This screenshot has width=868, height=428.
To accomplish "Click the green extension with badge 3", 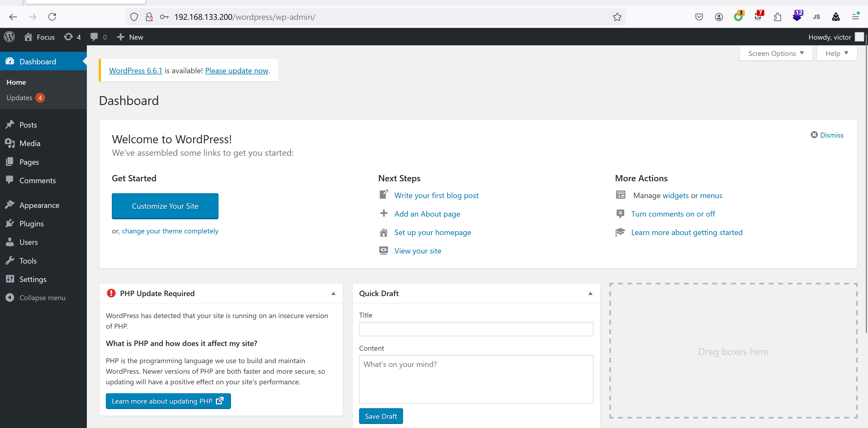I will pos(738,16).
